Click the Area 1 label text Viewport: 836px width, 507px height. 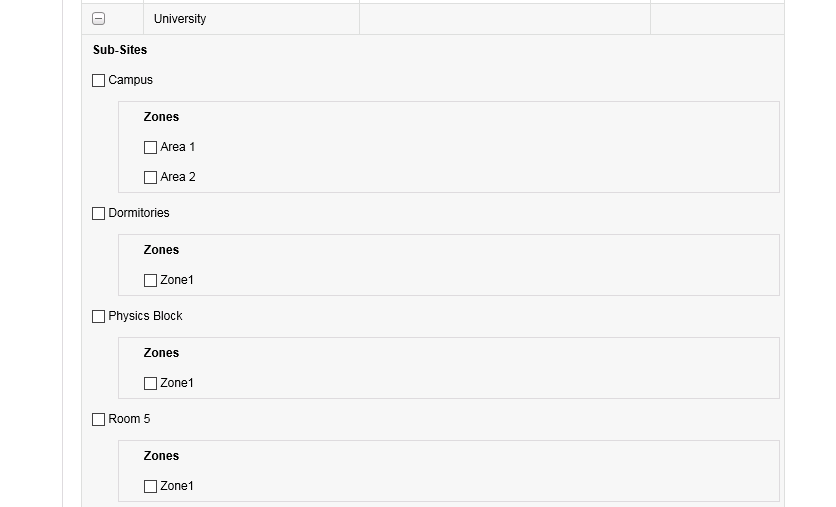(x=178, y=147)
